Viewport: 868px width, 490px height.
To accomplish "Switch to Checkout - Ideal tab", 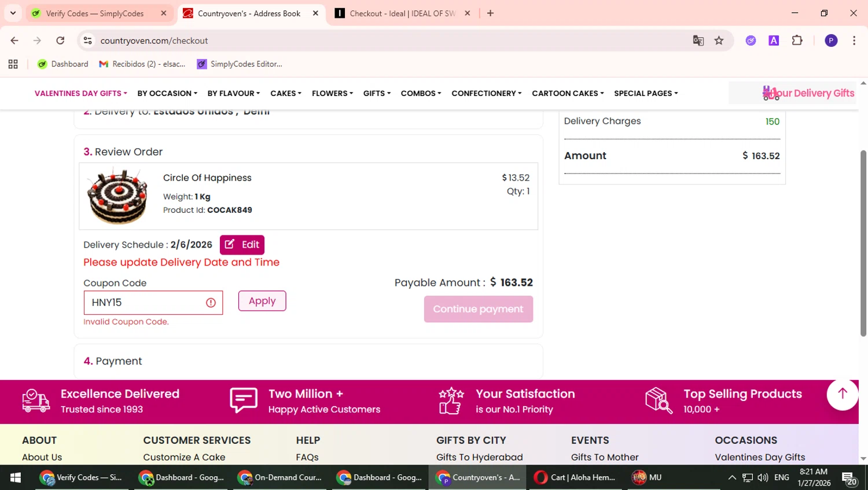I will 402,13.
